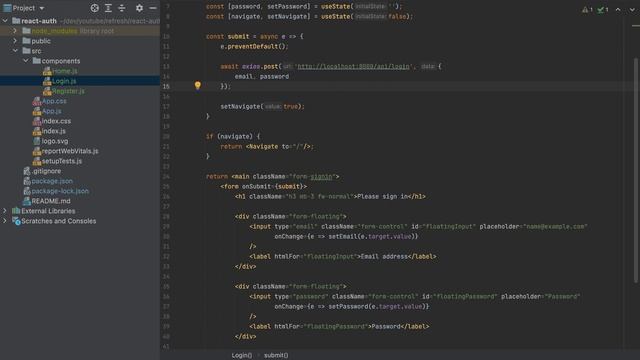Click the Expand All icon in Project toolbar

[x=108, y=8]
